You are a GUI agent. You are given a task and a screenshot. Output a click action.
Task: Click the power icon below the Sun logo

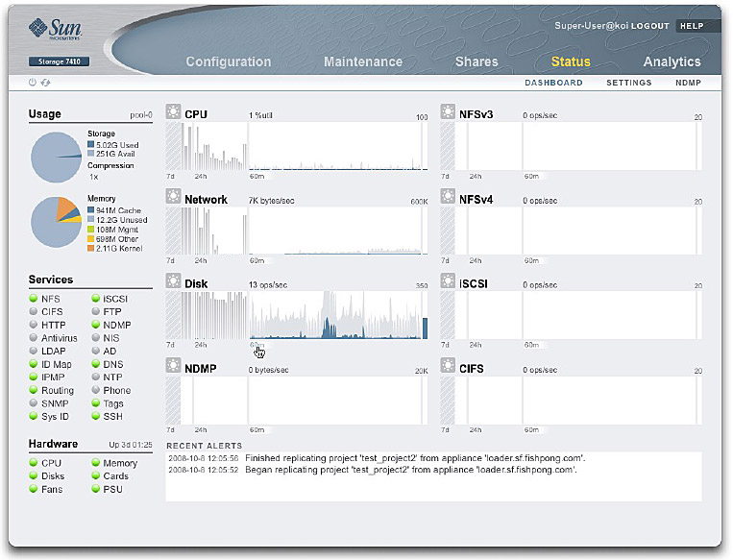point(33,83)
